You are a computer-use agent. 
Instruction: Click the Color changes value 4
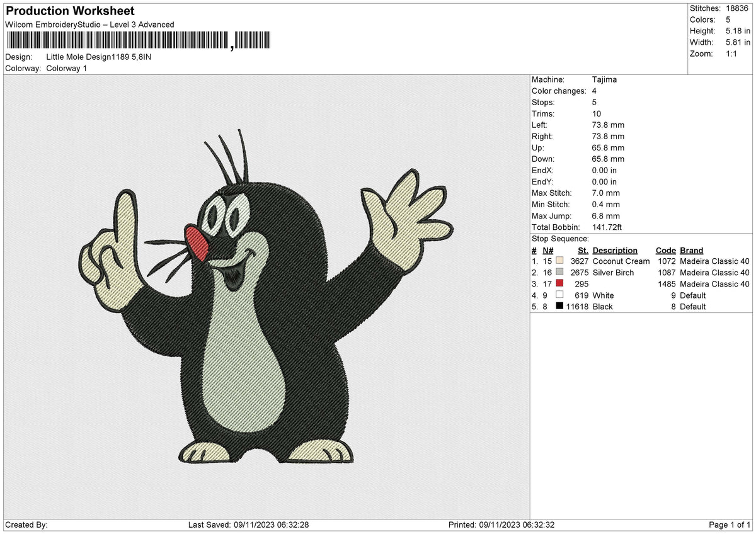coord(595,91)
